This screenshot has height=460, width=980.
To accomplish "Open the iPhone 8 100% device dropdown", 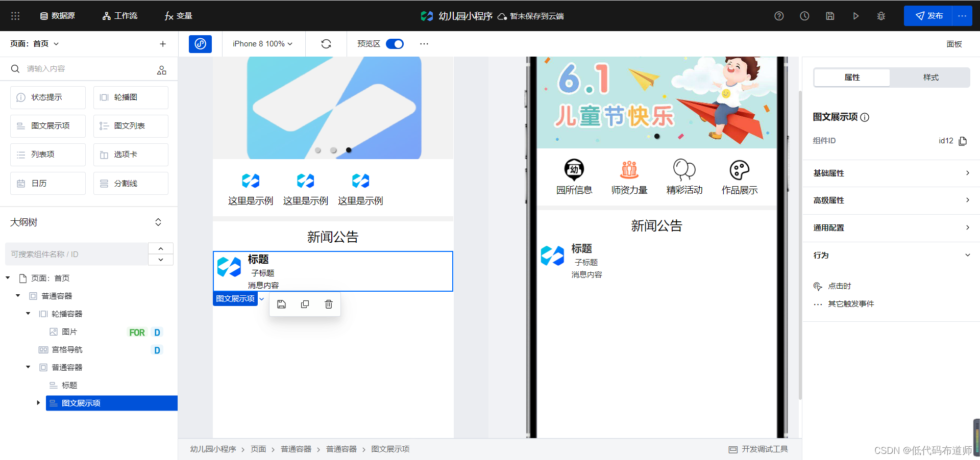I will tap(262, 44).
